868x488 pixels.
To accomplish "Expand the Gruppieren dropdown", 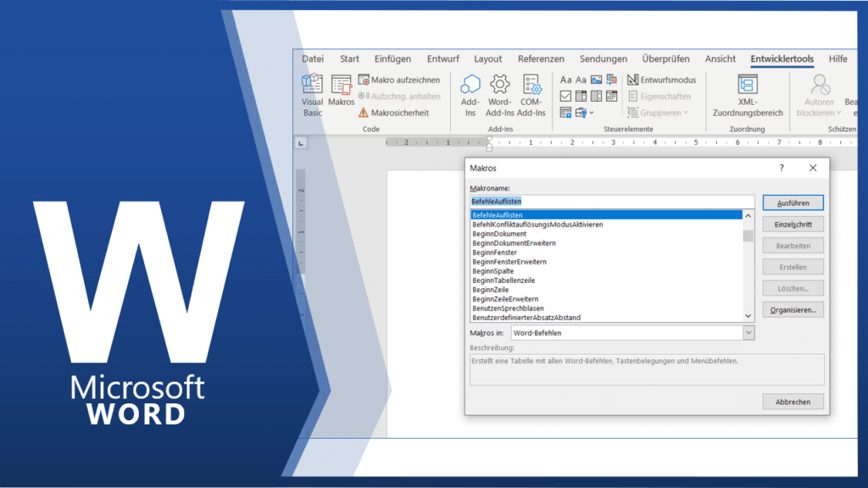I will point(686,113).
